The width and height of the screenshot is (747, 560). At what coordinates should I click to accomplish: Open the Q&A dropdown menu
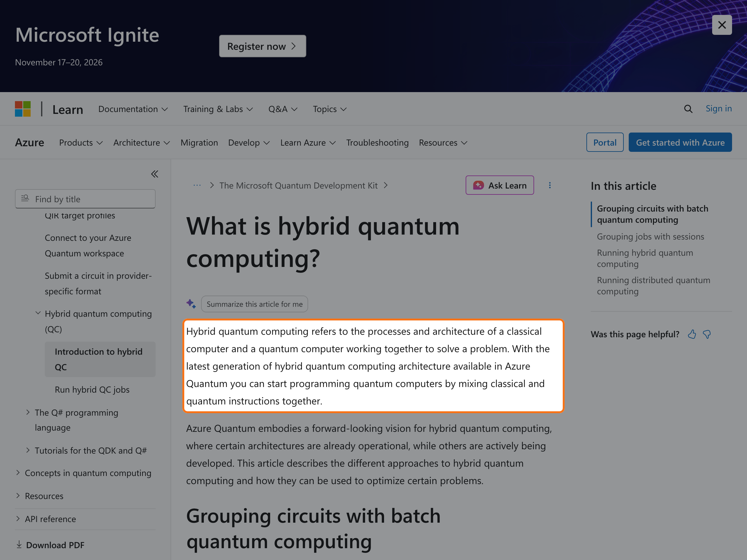(x=283, y=109)
